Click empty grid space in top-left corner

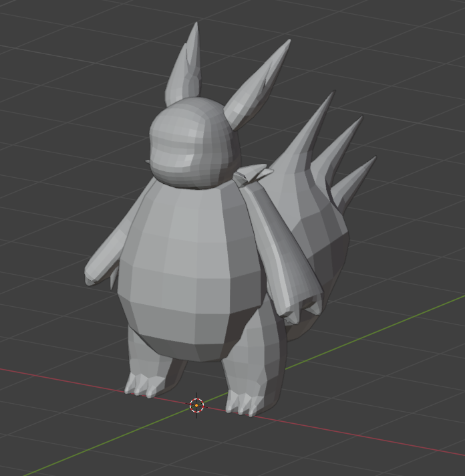point(40,40)
